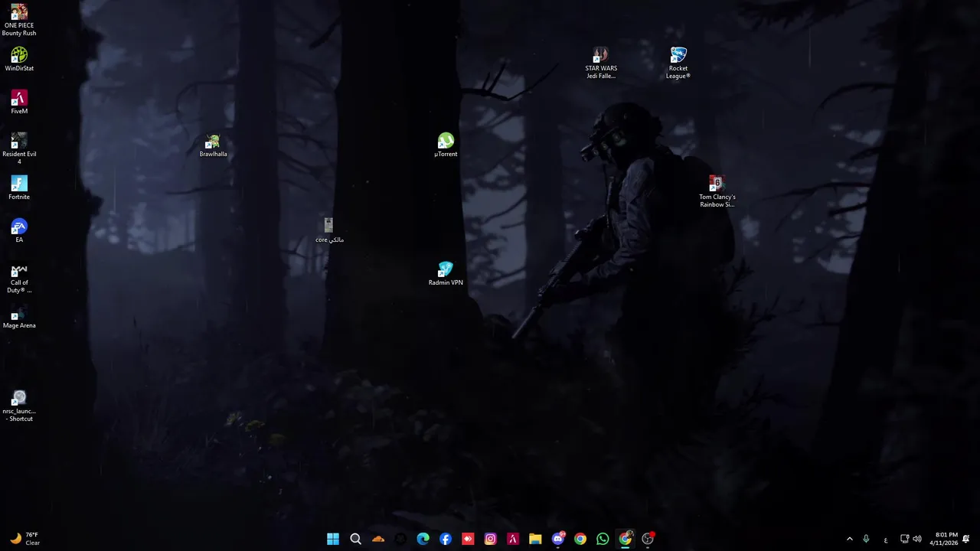
Task: Open the Windows Start menu
Action: click(333, 539)
